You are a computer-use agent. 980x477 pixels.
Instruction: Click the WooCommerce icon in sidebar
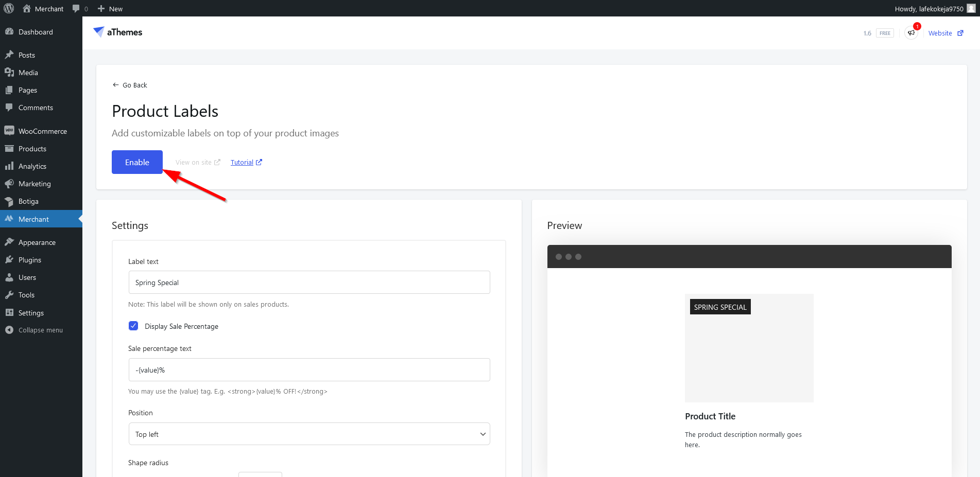9,131
